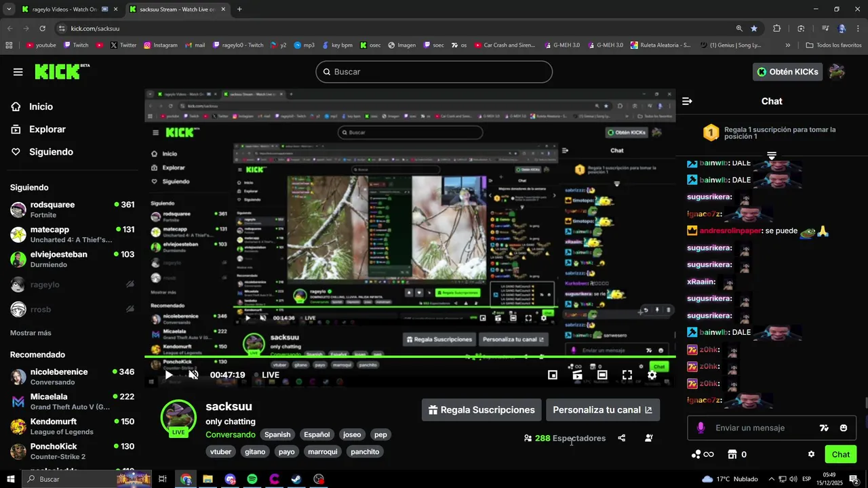The height and width of the screenshot is (488, 868).
Task: Open the Twitch bookmark
Action: coord(76,45)
